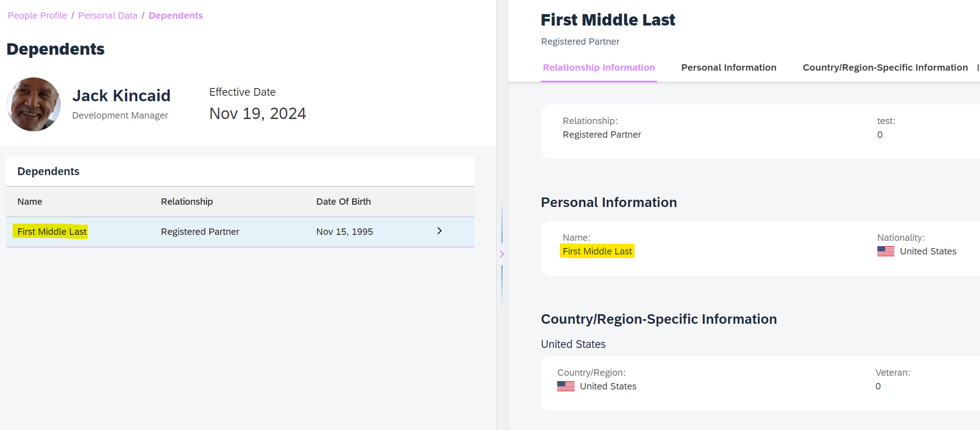Viewport: 980px width, 430px height.
Task: Click the US flag next to Nationality
Action: [885, 251]
